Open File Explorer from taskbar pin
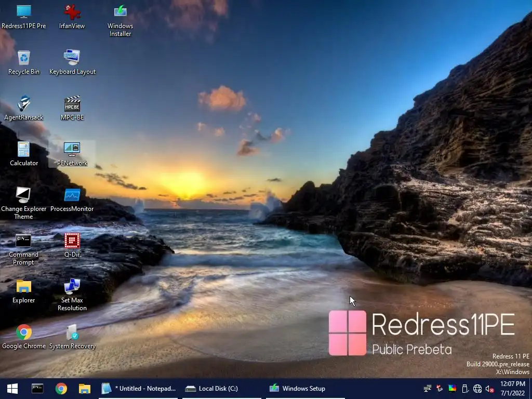532x399 pixels. (x=85, y=389)
